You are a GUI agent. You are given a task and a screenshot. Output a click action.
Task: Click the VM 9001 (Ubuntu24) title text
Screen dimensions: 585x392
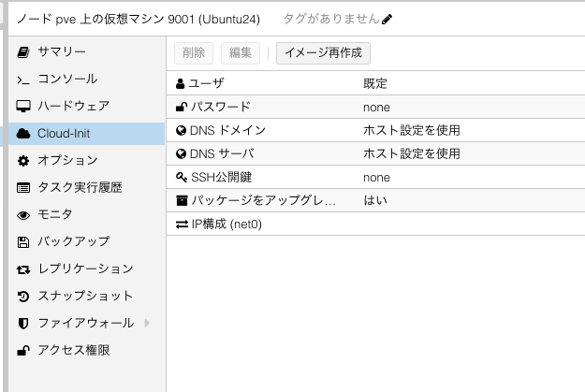click(138, 19)
